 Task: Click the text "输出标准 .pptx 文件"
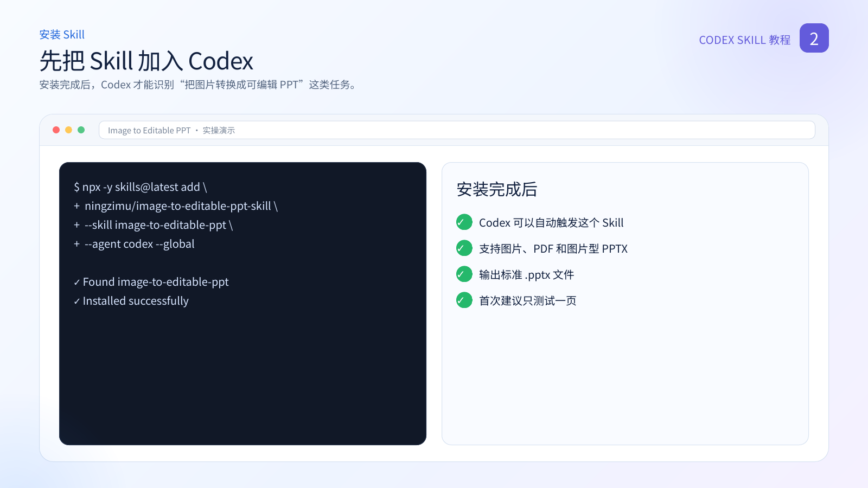(527, 275)
